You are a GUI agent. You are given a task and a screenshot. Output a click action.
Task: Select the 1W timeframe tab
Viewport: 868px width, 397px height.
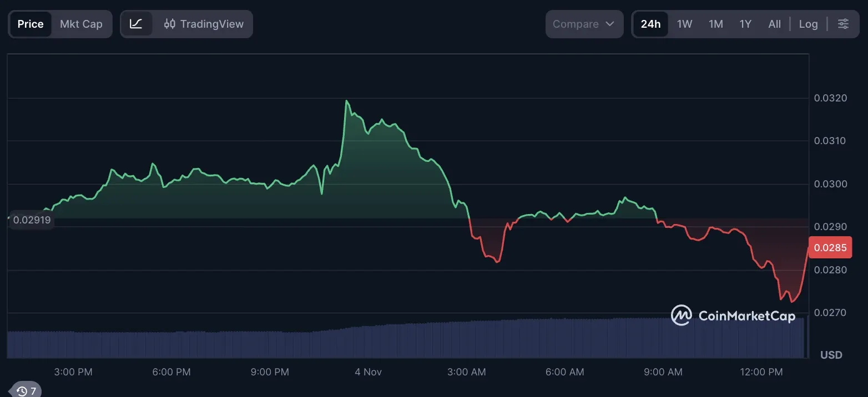(684, 24)
